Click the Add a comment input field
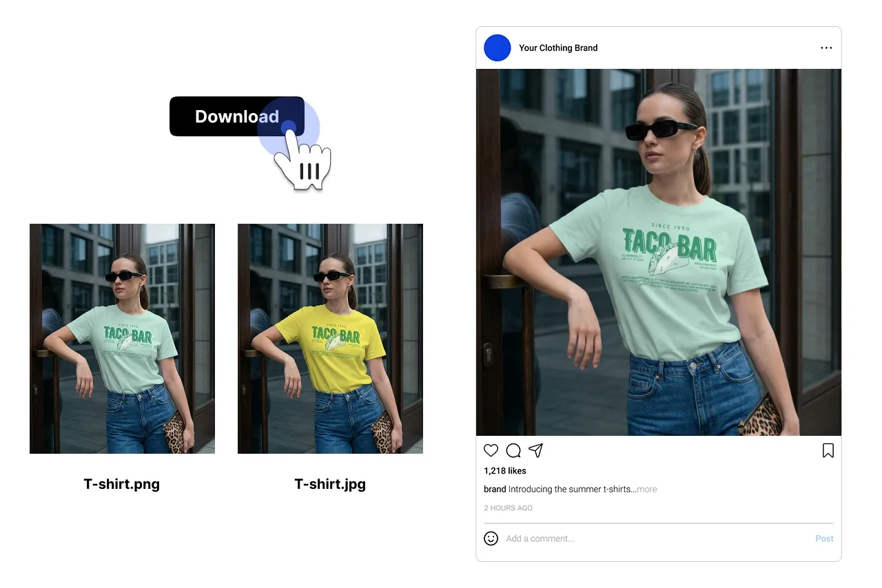882x588 pixels. (586, 538)
